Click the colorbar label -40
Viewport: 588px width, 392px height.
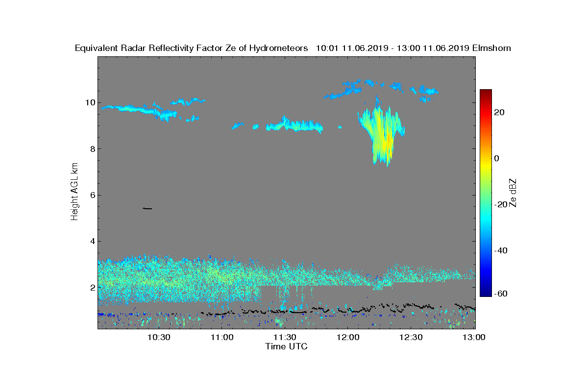[501, 250]
